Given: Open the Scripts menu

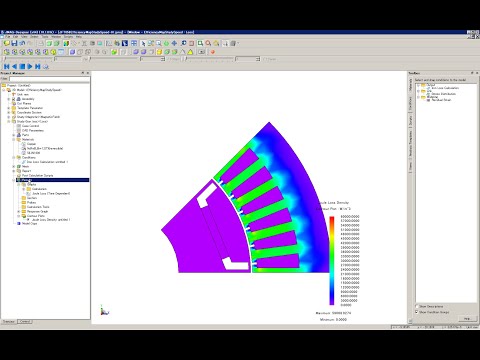Looking at the screenshot, I should 68,36.
